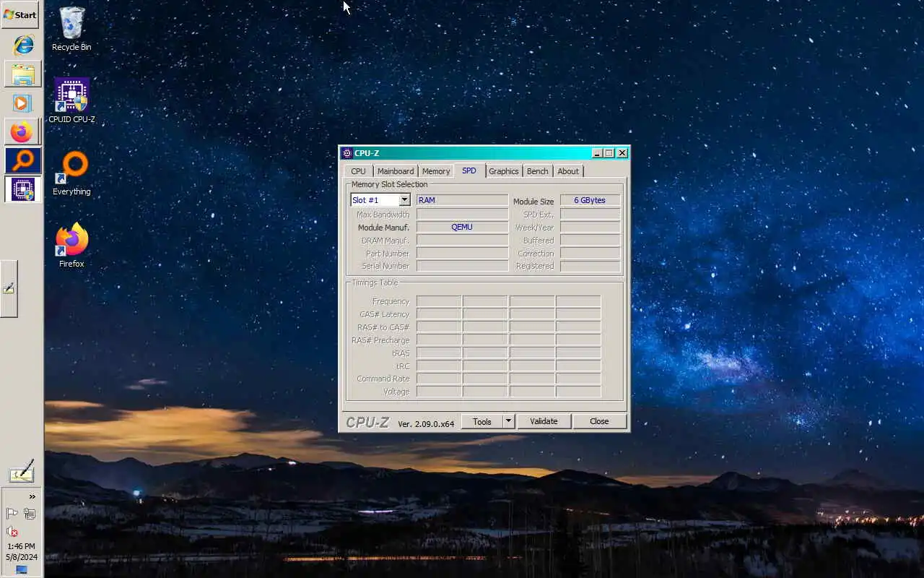
Task: Minimize the CPU-Z window
Action: (x=597, y=153)
